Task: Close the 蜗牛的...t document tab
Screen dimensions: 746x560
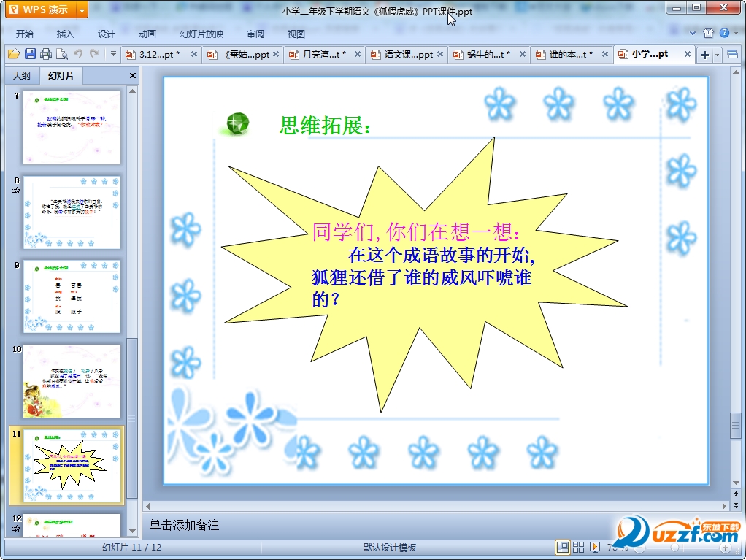Action: pos(523,54)
